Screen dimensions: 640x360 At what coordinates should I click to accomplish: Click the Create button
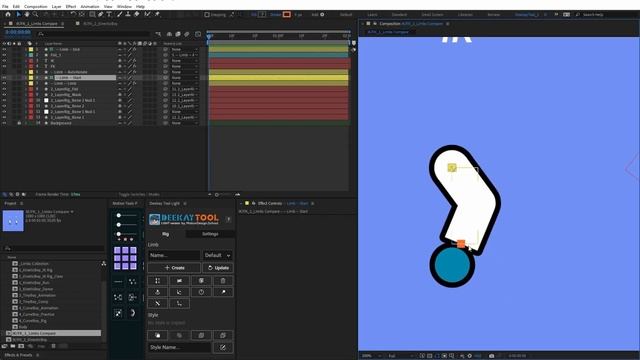coord(174,268)
